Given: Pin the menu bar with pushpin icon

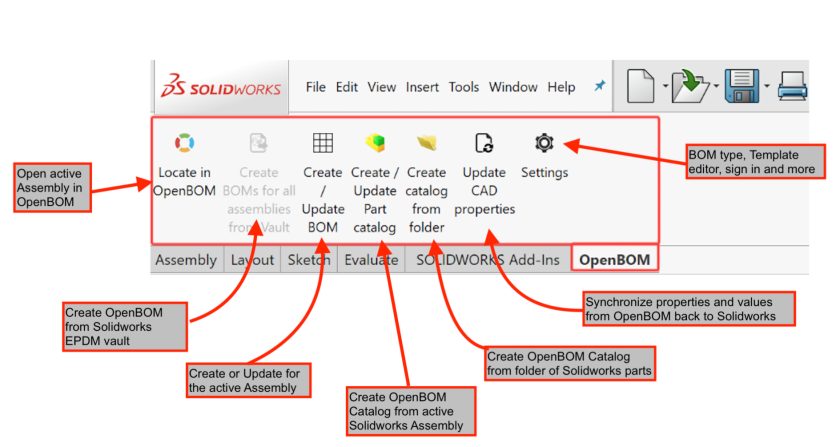Looking at the screenshot, I should (600, 86).
